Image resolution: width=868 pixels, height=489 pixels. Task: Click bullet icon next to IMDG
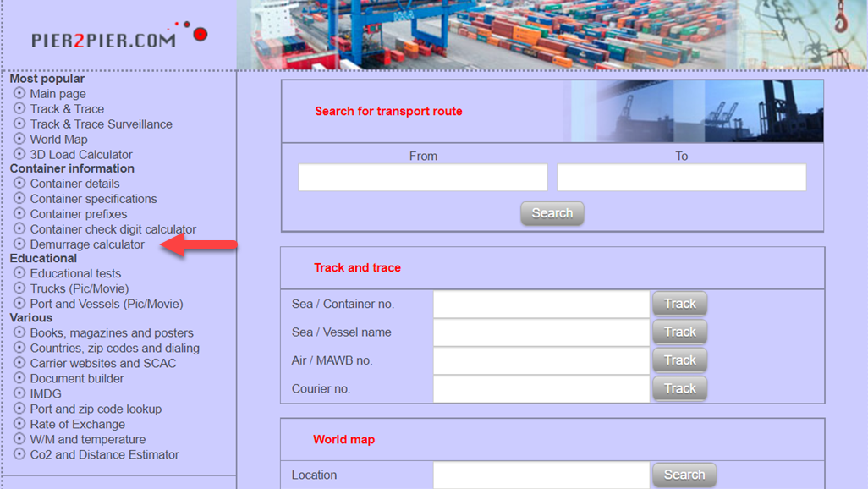click(19, 393)
